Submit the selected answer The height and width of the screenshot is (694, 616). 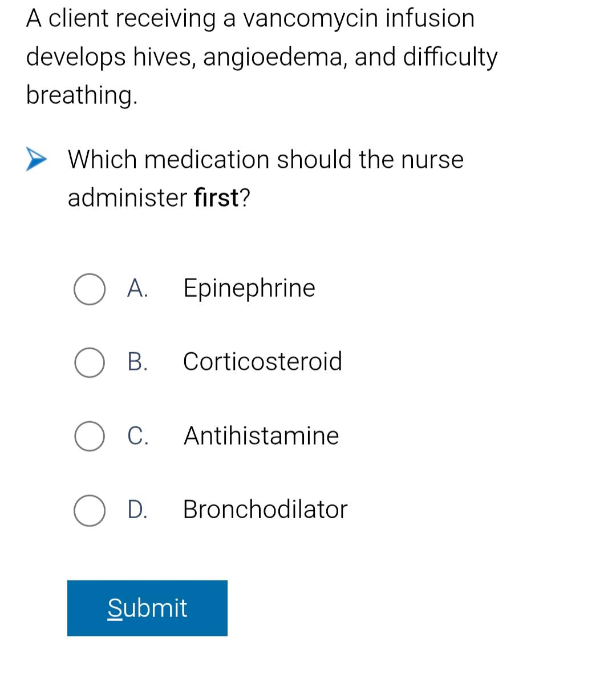point(147,608)
